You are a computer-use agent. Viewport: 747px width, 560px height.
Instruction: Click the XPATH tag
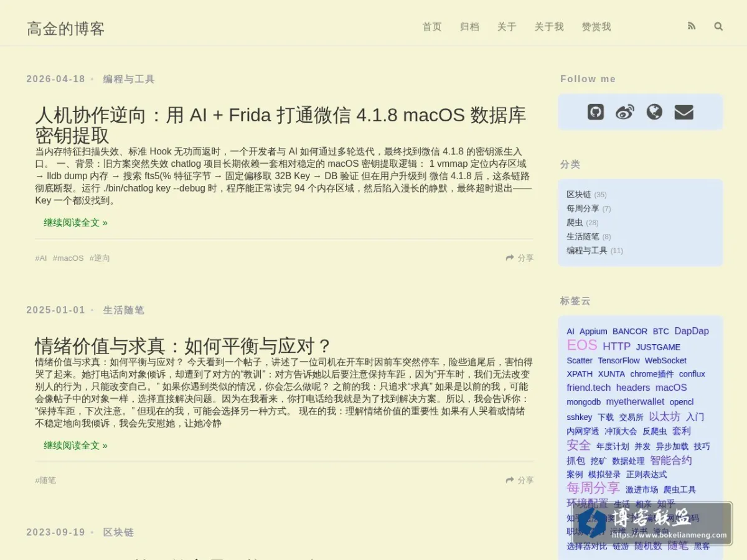580,374
